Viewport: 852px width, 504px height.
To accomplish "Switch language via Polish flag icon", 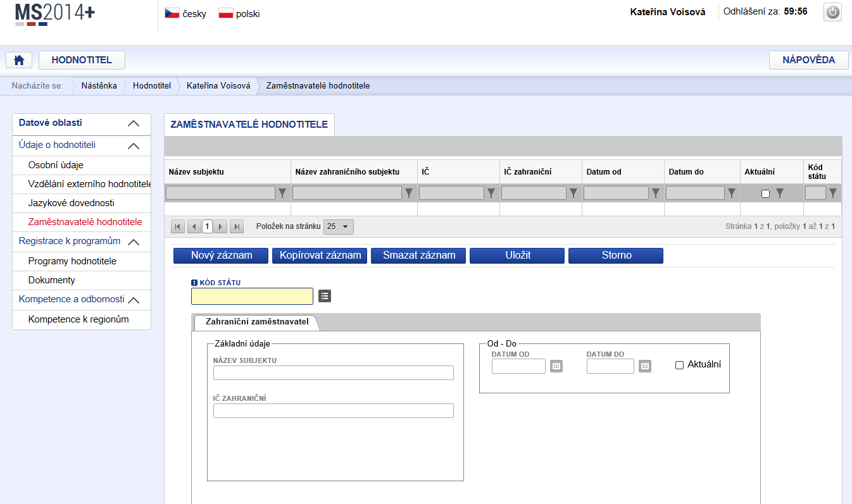I will coord(226,13).
